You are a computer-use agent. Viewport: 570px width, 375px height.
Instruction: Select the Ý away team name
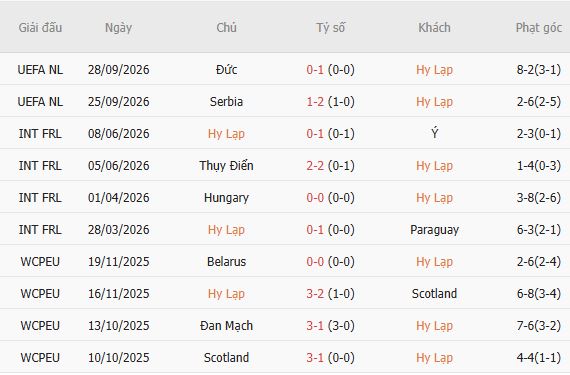tap(434, 133)
